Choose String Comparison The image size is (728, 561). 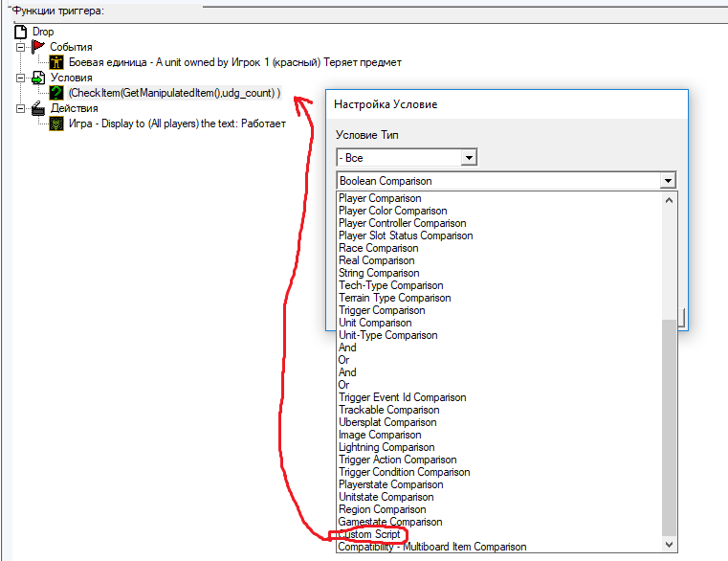[379, 273]
